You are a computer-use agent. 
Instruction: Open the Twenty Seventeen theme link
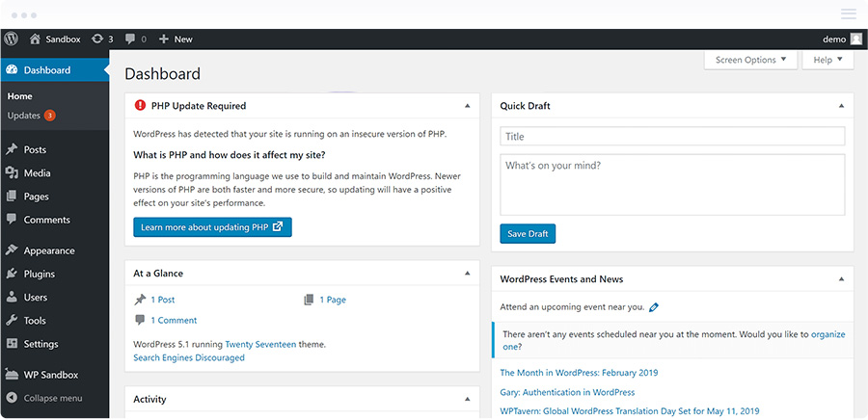[x=260, y=344]
